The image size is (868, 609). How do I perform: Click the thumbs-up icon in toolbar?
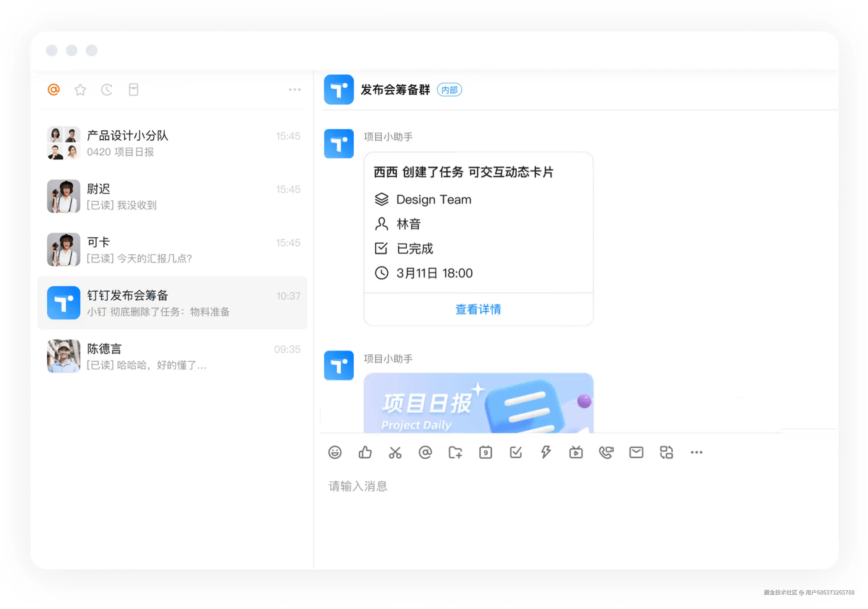(365, 452)
